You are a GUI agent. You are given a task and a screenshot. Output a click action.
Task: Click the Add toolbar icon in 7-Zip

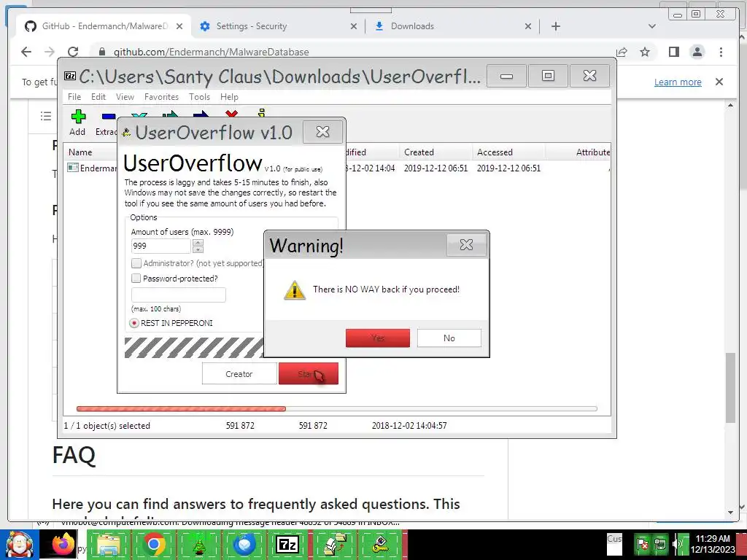[x=77, y=117]
